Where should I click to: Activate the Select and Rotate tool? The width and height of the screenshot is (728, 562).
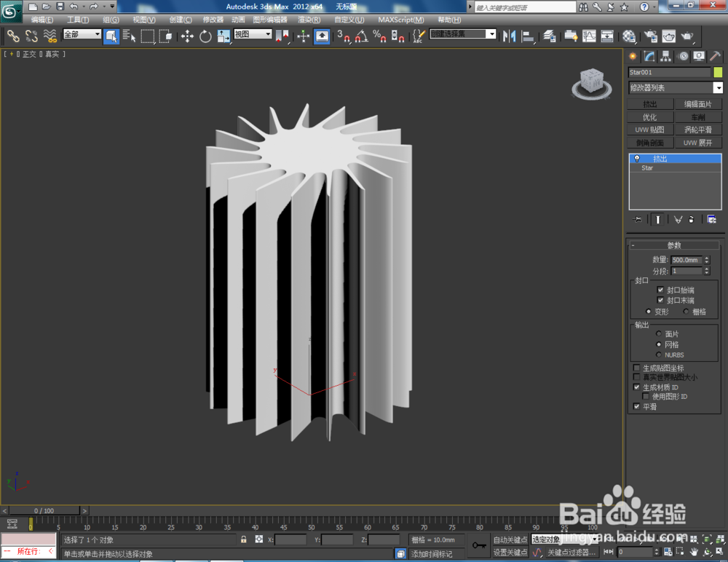pos(205,36)
